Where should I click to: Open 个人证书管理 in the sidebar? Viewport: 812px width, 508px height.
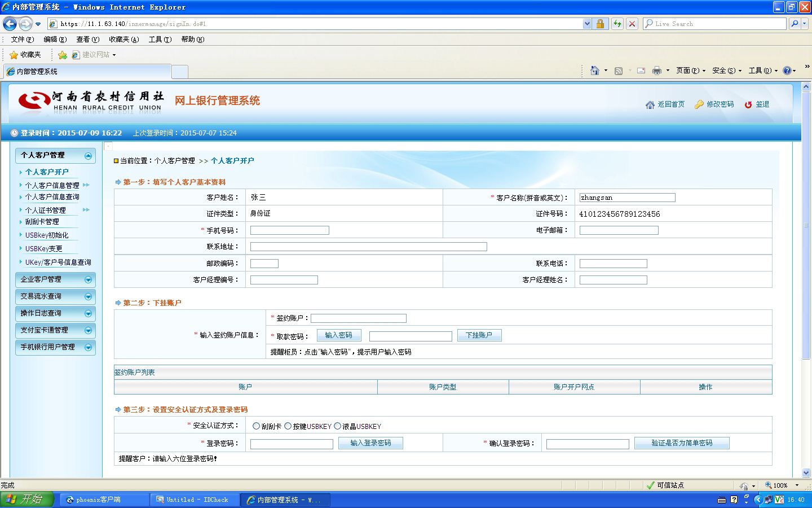[x=46, y=210]
